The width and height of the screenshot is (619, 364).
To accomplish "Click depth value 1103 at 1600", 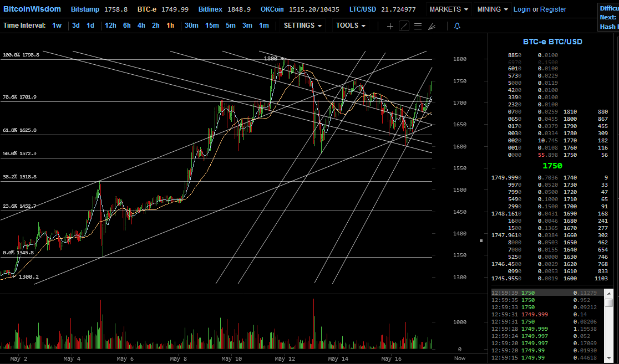I will pyautogui.click(x=601, y=279).
